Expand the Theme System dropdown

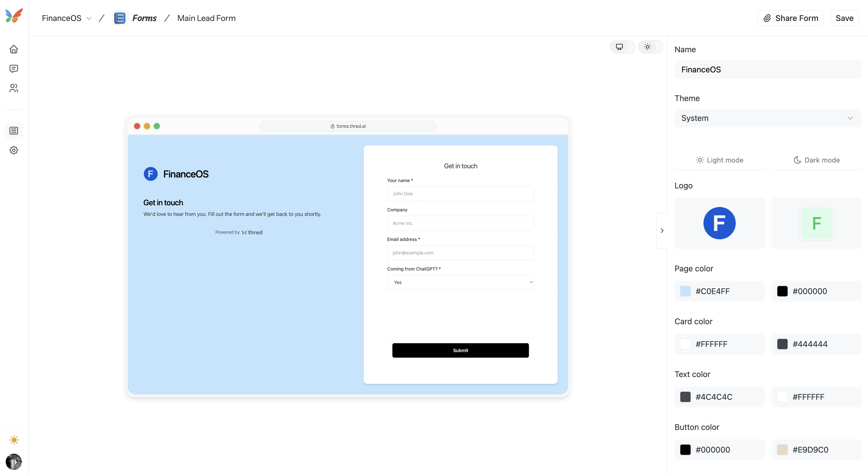pos(768,118)
